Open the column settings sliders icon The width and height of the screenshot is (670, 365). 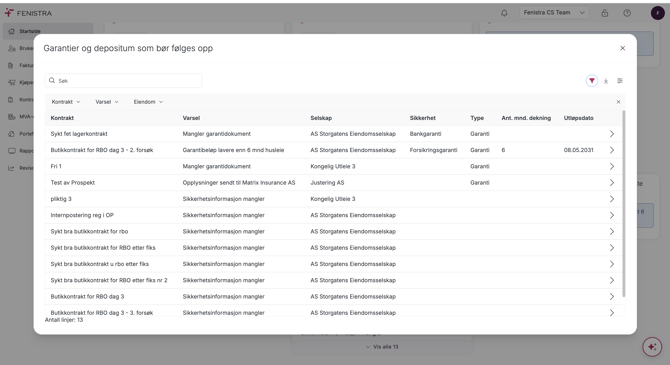620,81
